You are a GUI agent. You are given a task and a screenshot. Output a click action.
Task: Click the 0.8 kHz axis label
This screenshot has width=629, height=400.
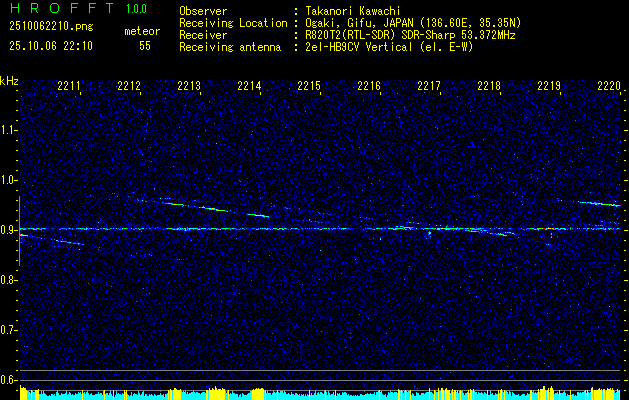tap(8, 280)
